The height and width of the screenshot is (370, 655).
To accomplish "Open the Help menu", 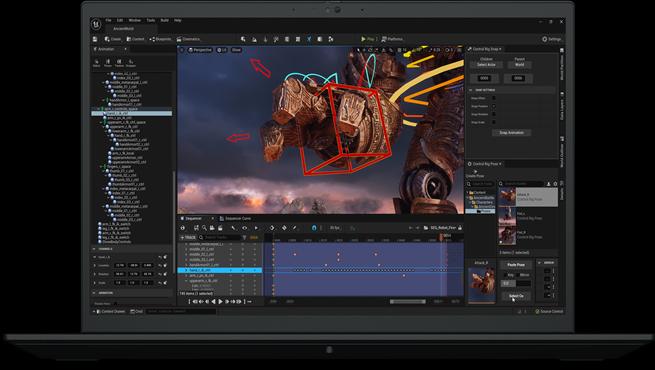I will click(x=178, y=20).
